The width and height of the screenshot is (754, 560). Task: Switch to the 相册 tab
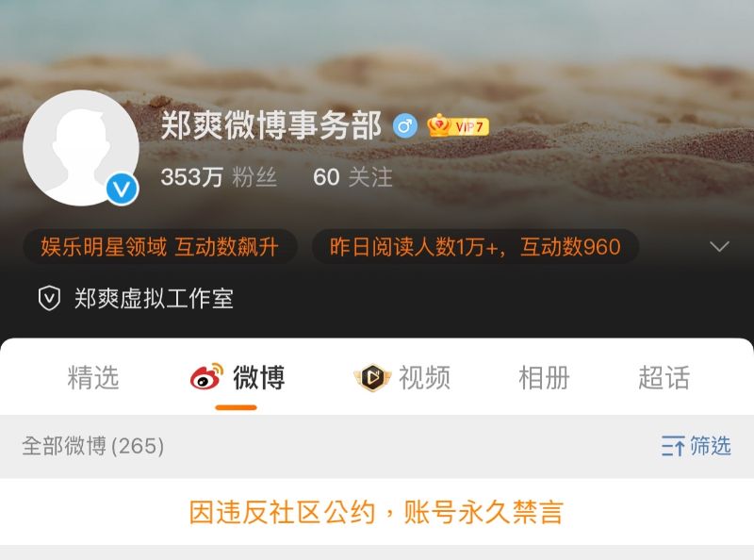545,377
